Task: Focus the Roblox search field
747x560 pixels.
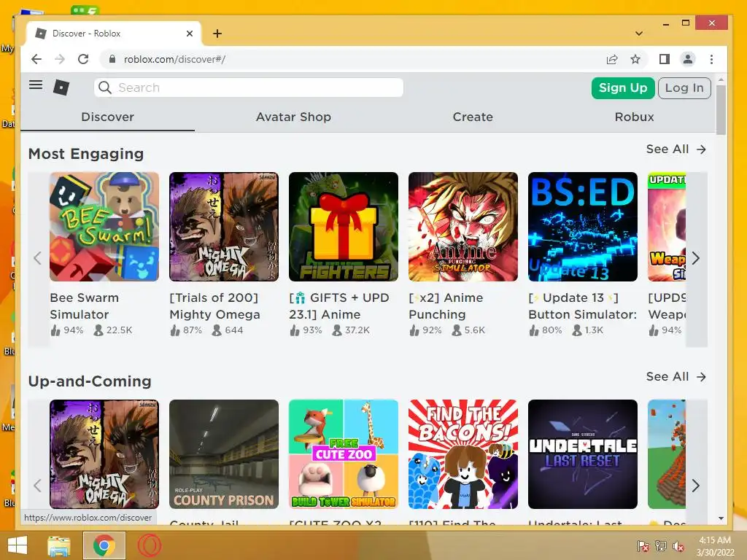Action: 249,87
